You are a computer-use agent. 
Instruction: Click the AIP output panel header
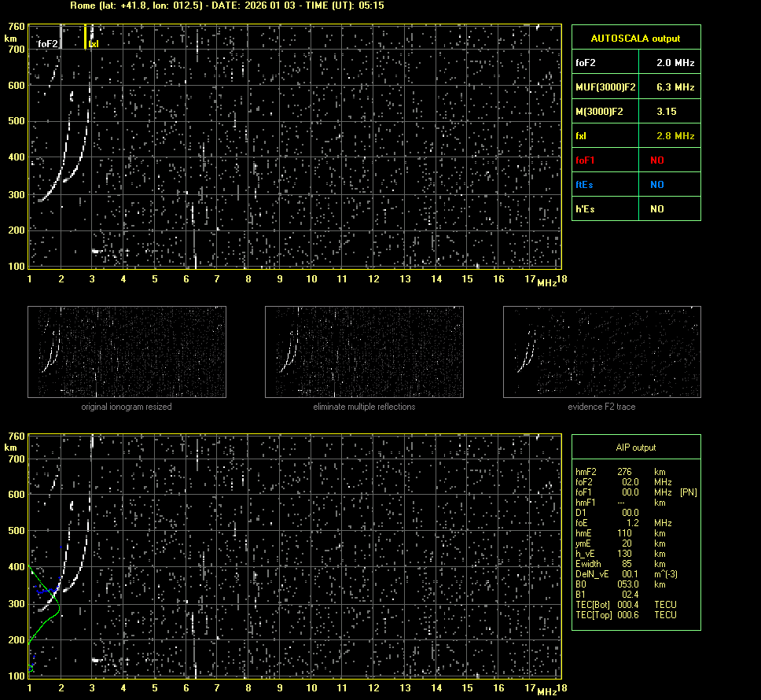coord(635,448)
